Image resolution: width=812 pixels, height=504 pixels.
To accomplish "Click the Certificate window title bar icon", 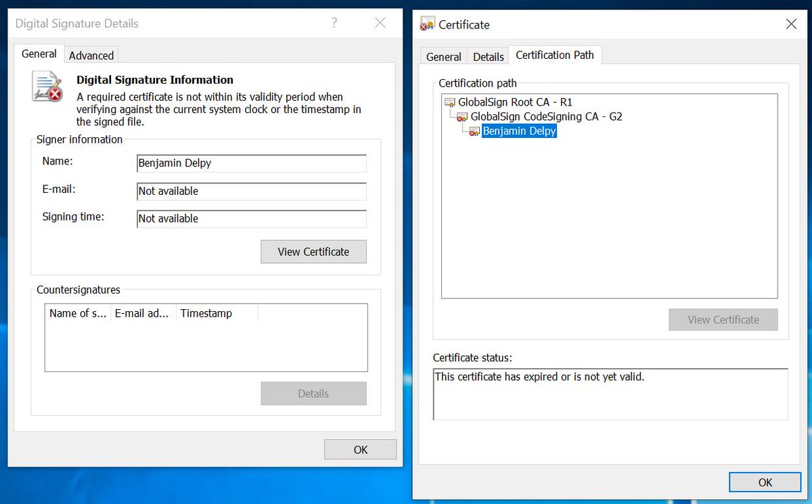I will click(427, 25).
